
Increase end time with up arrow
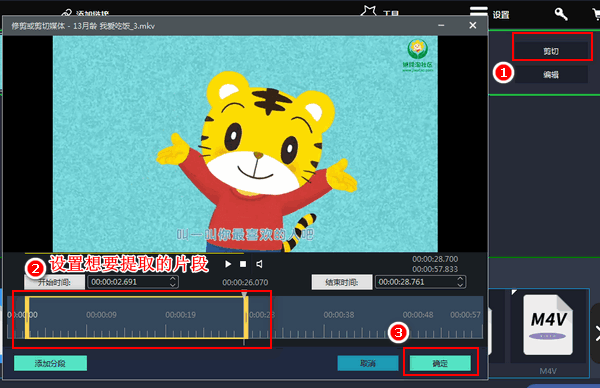460,279
